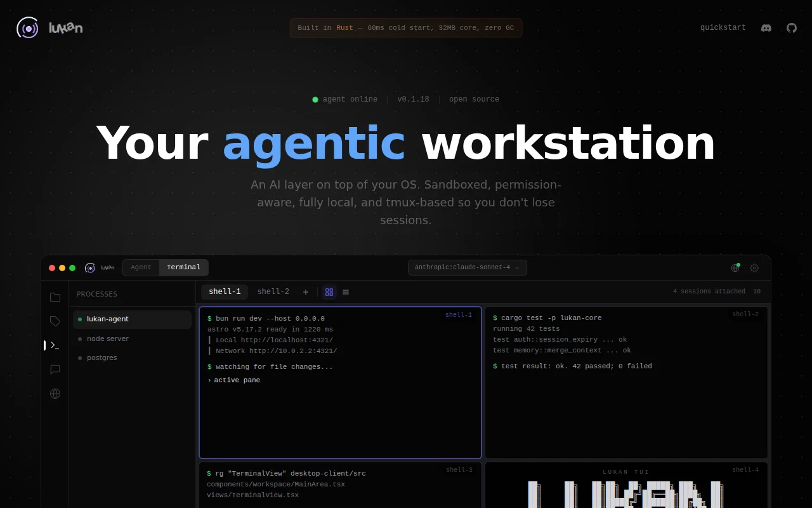Open the settings gear icon in app window
Image resolution: width=812 pixels, height=508 pixels.
tap(754, 268)
